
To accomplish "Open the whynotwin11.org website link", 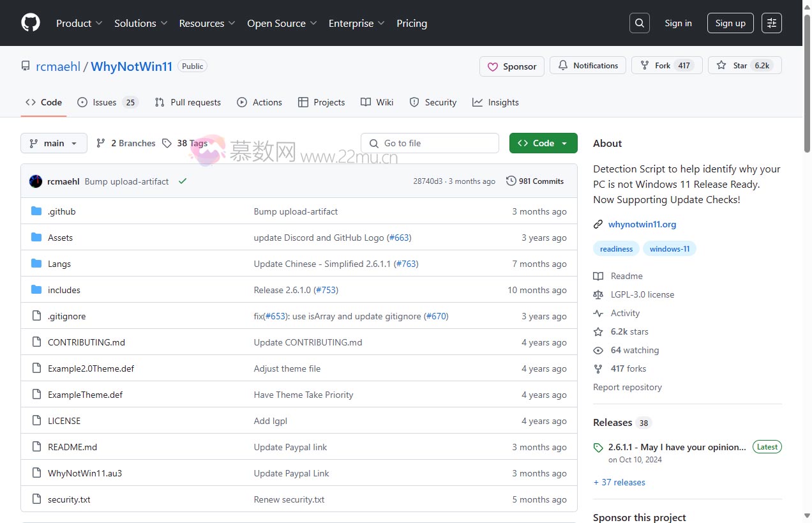I will click(x=642, y=224).
